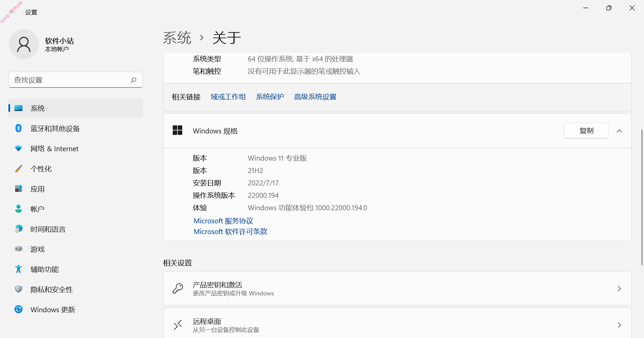
Task: Click the Windows 功能体验包 value text
Action: click(x=308, y=208)
